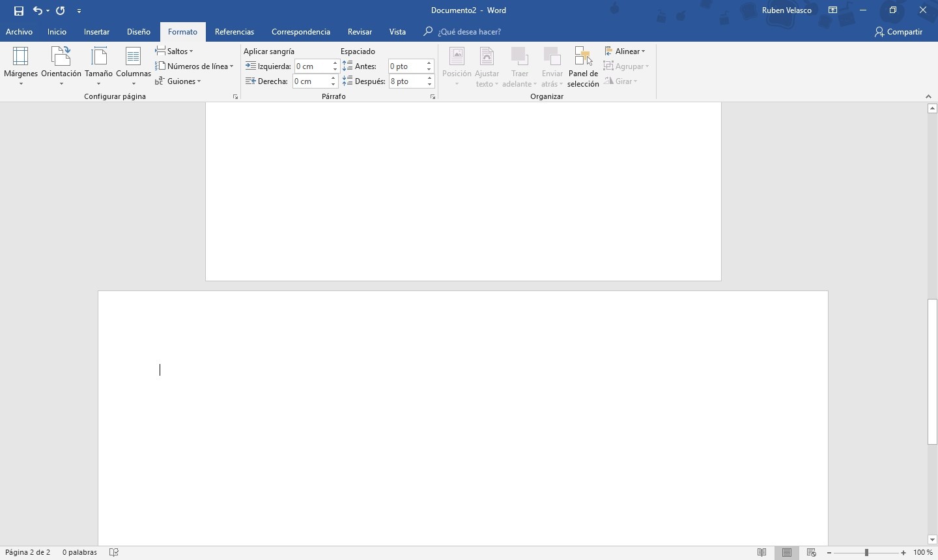Expand the Alinear dropdown
938x560 pixels.
click(625, 51)
